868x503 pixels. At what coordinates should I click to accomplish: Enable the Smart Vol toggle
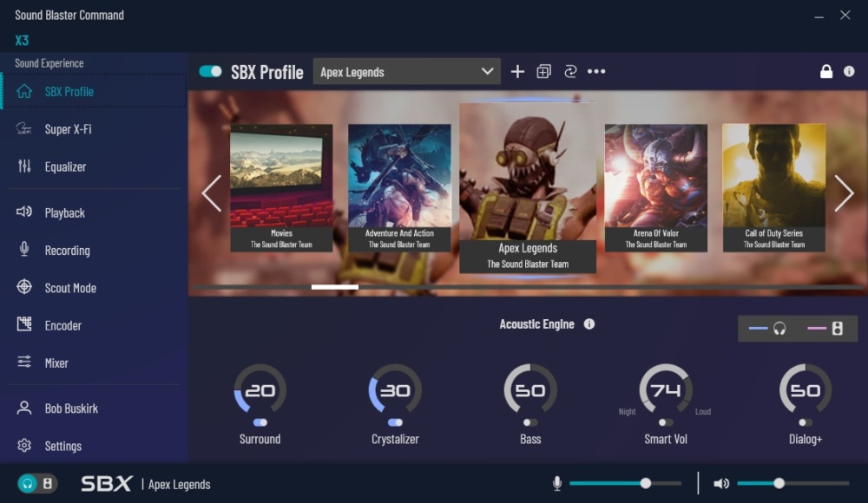[x=666, y=422]
